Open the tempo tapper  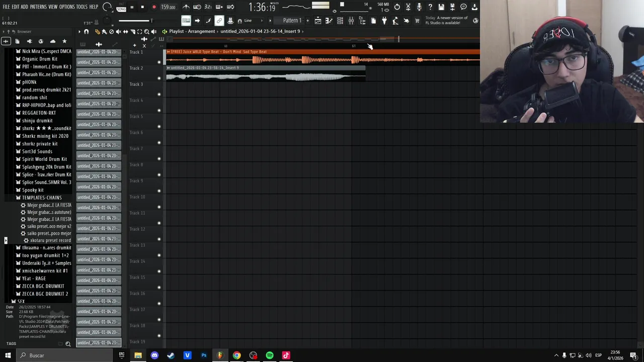click(x=395, y=21)
